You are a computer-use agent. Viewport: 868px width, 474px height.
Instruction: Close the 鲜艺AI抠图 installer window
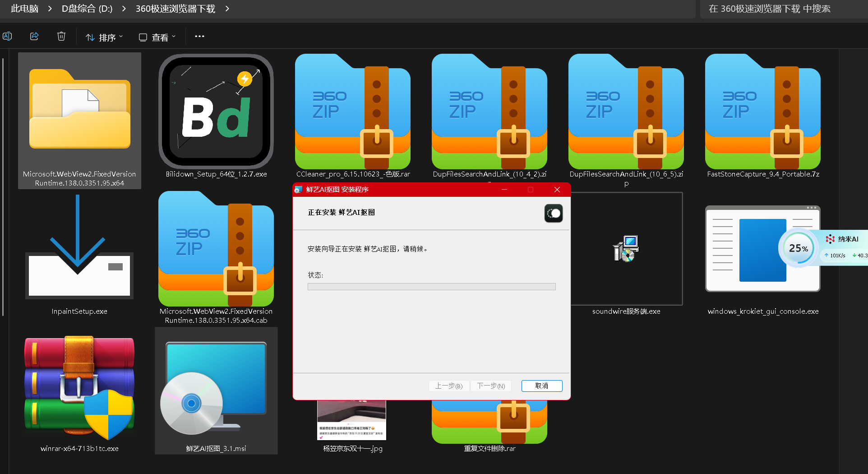point(557,190)
